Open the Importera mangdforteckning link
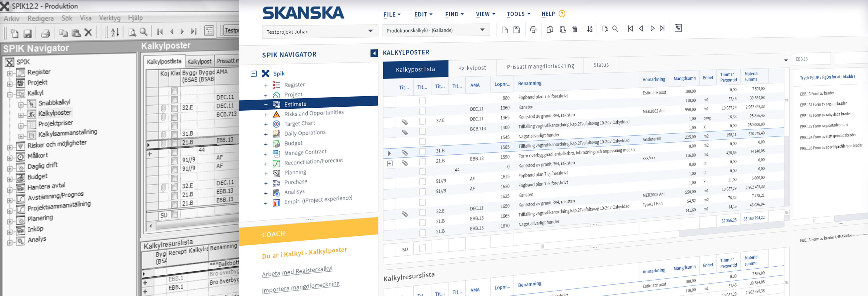The width and height of the screenshot is (868, 296). pyautogui.click(x=301, y=287)
